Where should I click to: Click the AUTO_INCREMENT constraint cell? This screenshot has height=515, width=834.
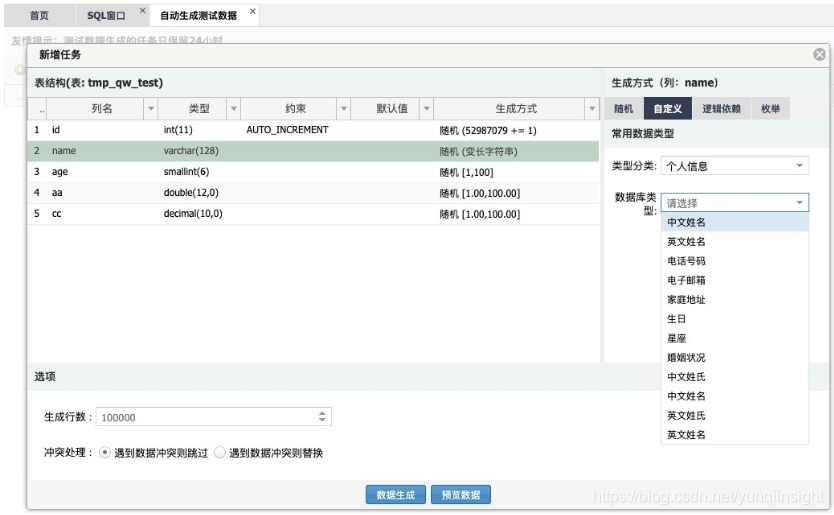click(287, 130)
